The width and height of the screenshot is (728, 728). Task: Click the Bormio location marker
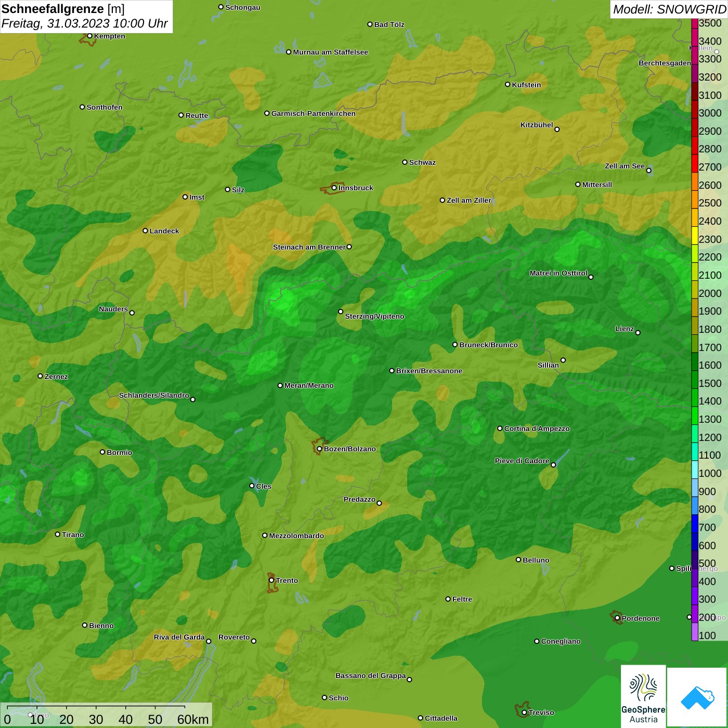(102, 452)
